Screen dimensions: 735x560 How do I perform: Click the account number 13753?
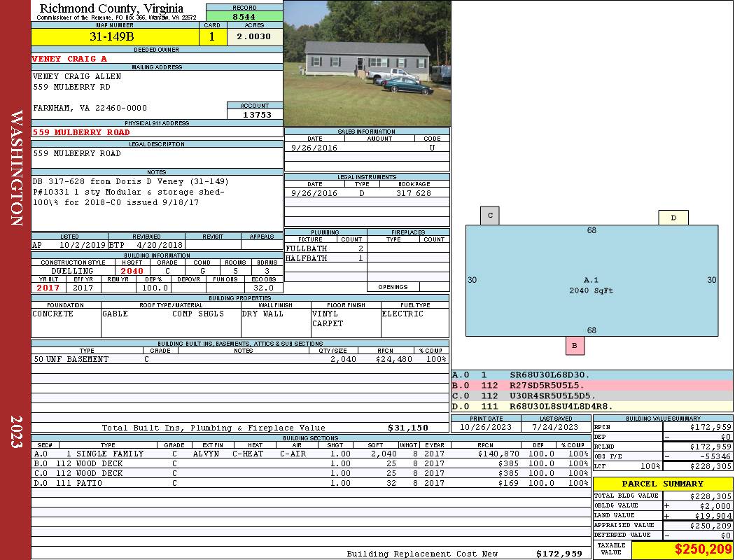(255, 115)
